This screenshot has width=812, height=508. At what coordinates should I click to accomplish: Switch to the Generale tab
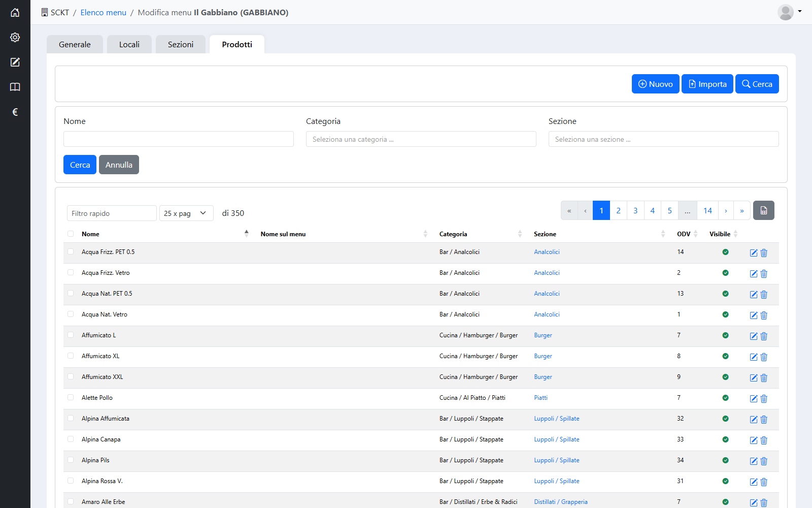tap(75, 44)
